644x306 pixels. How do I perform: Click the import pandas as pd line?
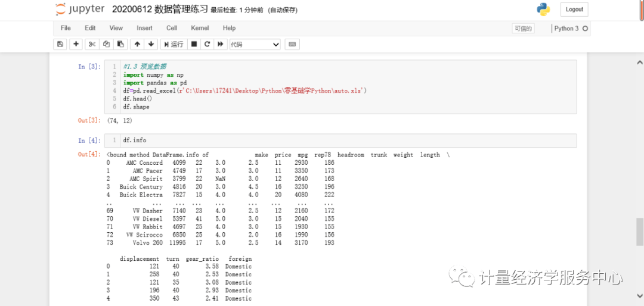pos(155,82)
